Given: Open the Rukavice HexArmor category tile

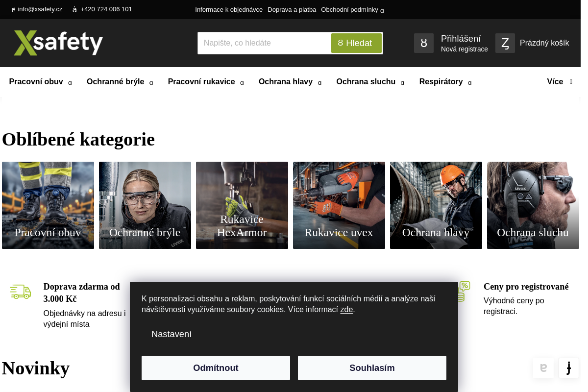Looking at the screenshot, I should pyautogui.click(x=242, y=205).
